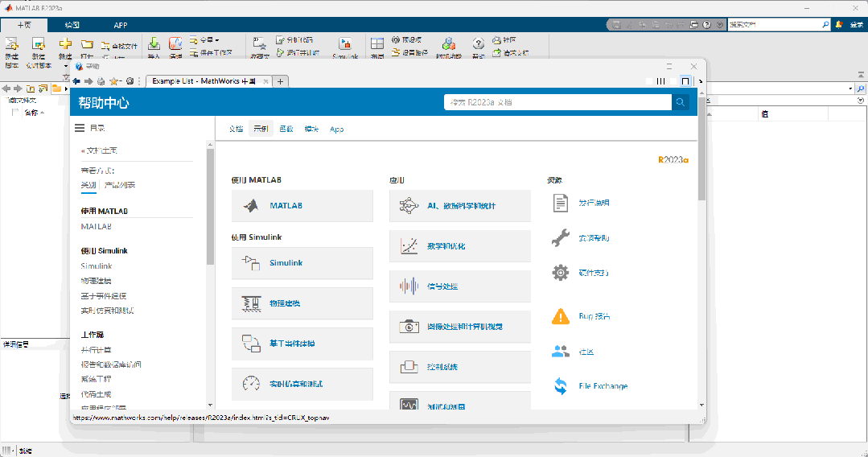Click the 文档主页 back link

tap(99, 150)
